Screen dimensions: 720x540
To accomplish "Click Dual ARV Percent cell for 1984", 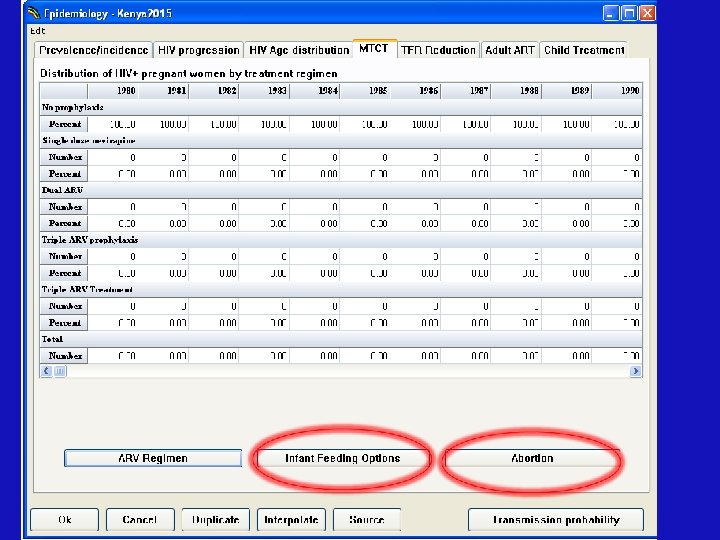I will click(x=315, y=223).
